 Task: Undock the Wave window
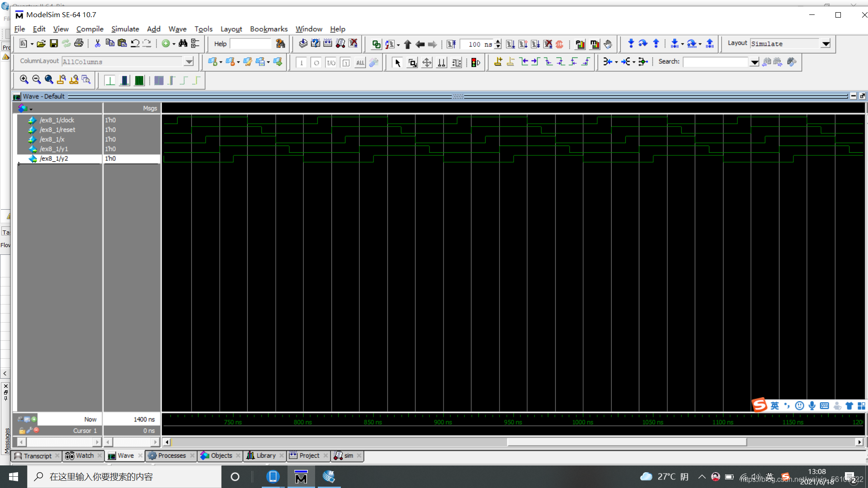[x=863, y=96]
